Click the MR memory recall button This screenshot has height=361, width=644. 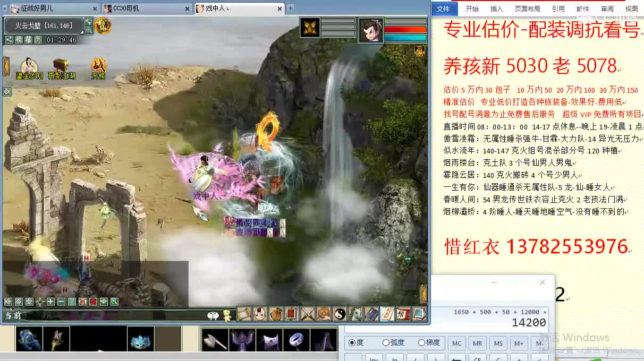[478, 343]
